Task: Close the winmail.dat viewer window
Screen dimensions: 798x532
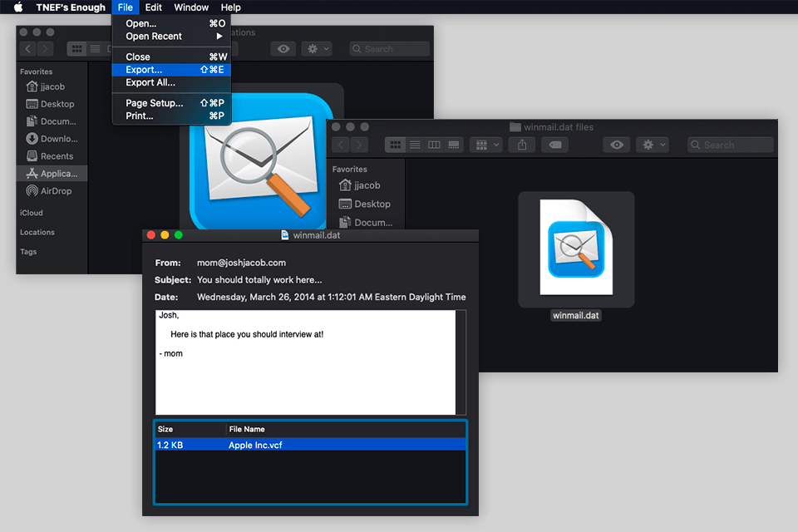Action: (x=151, y=234)
